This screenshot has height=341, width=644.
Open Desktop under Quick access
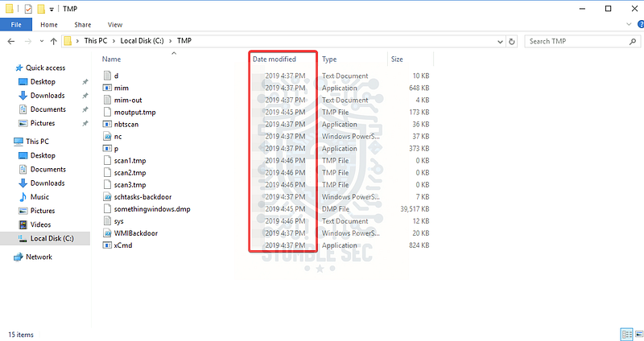pos(43,82)
